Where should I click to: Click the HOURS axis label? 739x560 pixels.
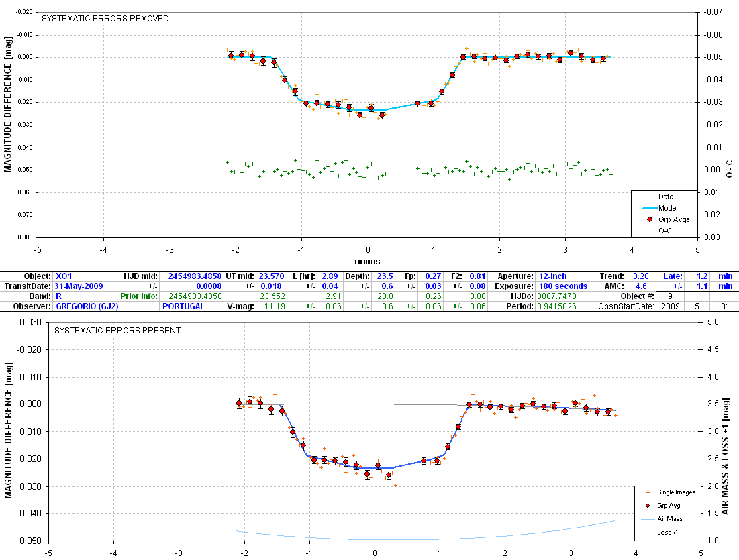click(367, 262)
